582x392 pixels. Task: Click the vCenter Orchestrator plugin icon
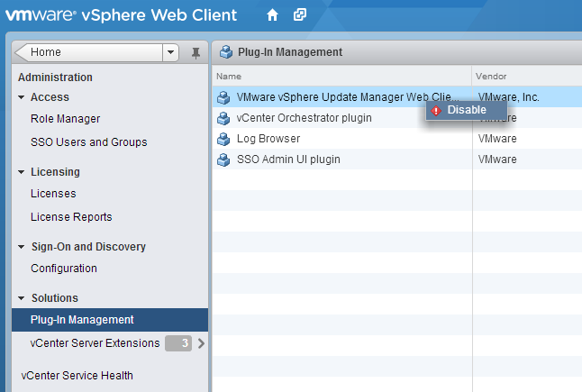pyautogui.click(x=223, y=118)
